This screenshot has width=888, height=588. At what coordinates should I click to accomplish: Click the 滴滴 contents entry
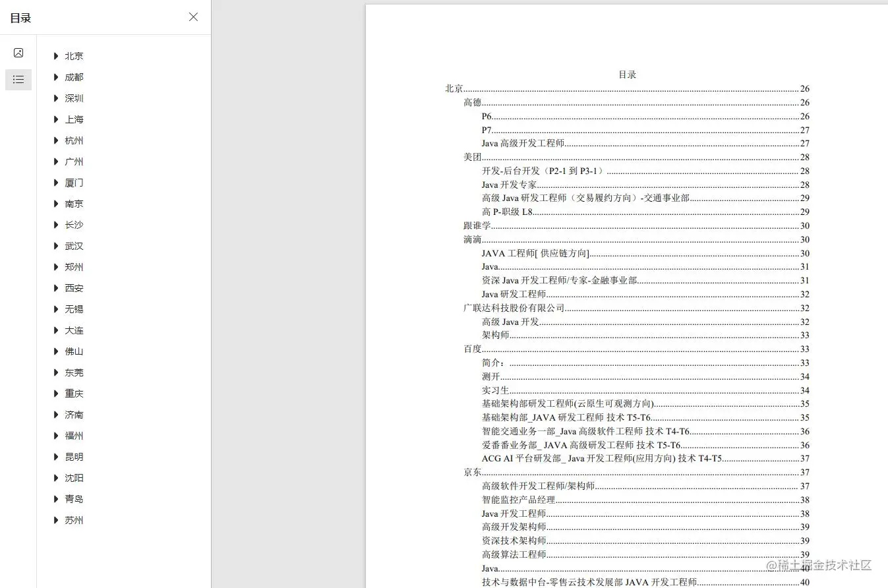[637, 239]
